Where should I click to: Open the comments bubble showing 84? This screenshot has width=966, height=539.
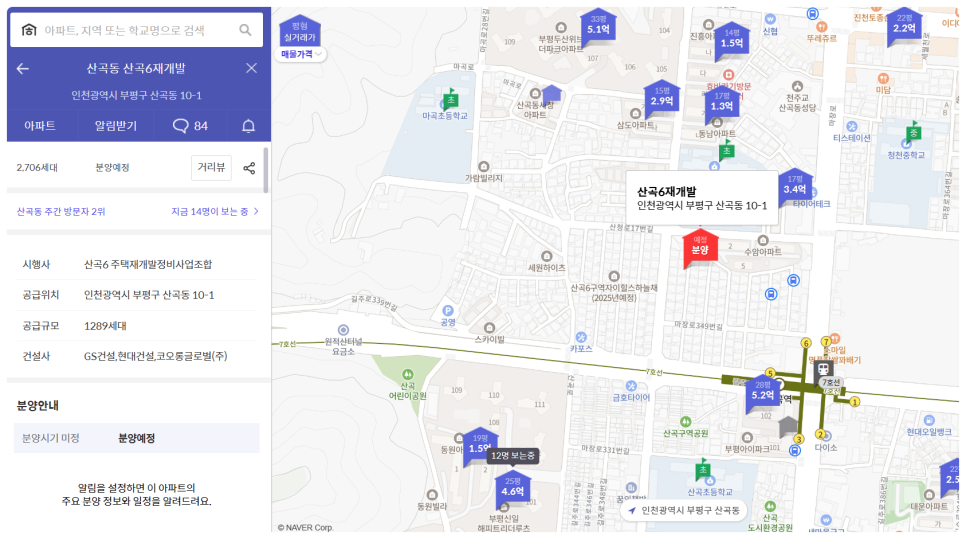190,126
